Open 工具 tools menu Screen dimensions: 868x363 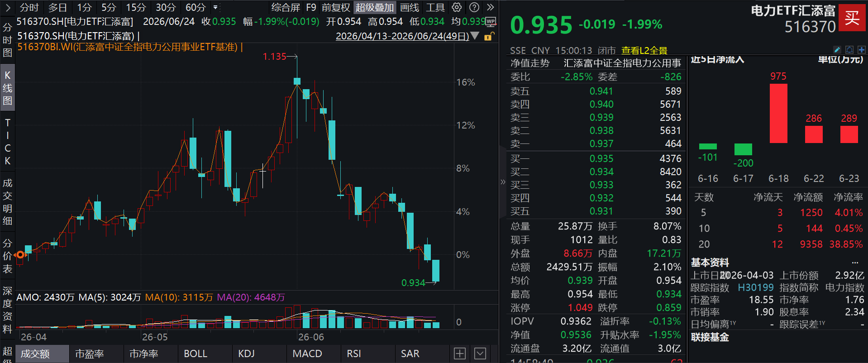[435, 8]
